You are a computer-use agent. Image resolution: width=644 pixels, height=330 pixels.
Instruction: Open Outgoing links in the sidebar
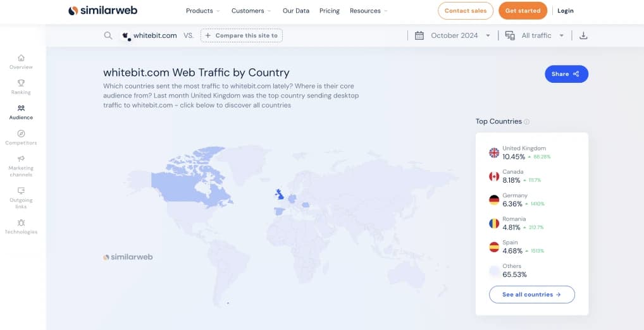21,199
